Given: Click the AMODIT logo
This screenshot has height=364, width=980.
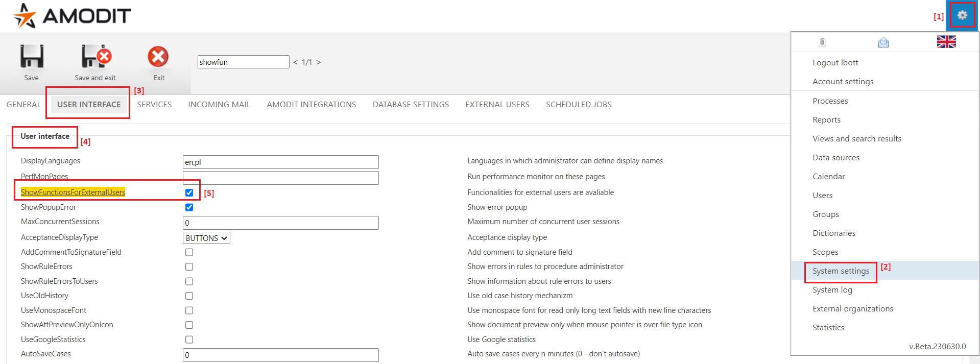Looking at the screenshot, I should tap(72, 16).
